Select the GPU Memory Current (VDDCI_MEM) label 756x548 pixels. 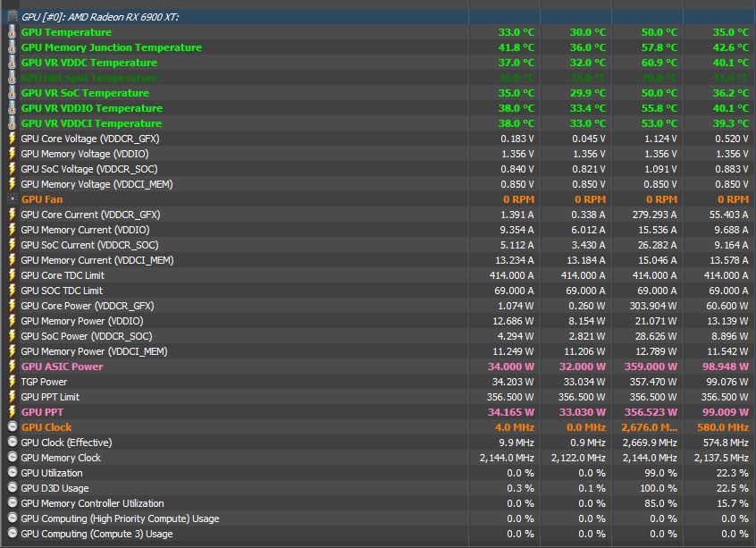tap(97, 260)
